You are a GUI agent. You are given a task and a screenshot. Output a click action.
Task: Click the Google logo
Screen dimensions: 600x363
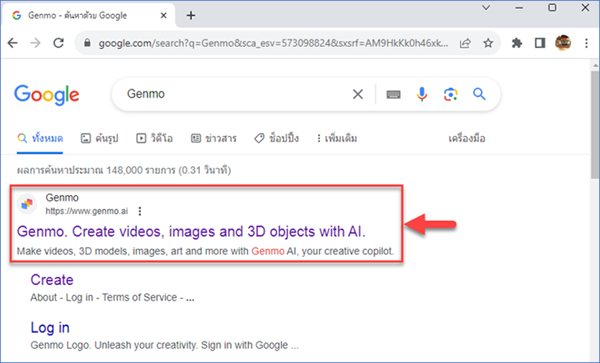47,95
